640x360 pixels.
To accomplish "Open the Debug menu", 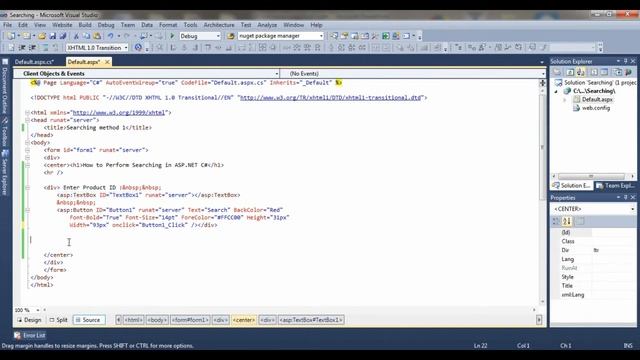I will click(x=106, y=25).
